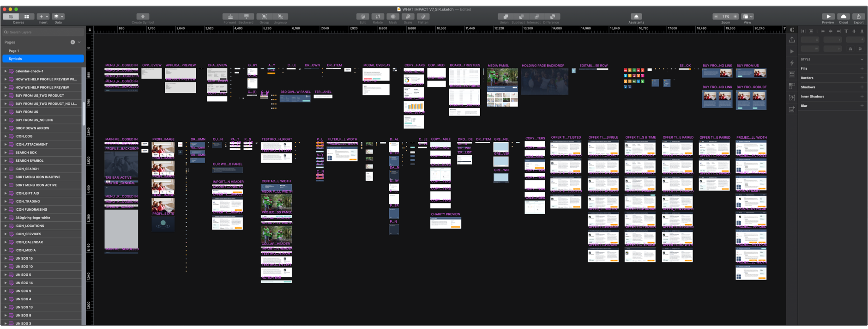Viewport: 868px width, 329px height.
Task: Click the Group toolbar icon
Action: point(264,17)
